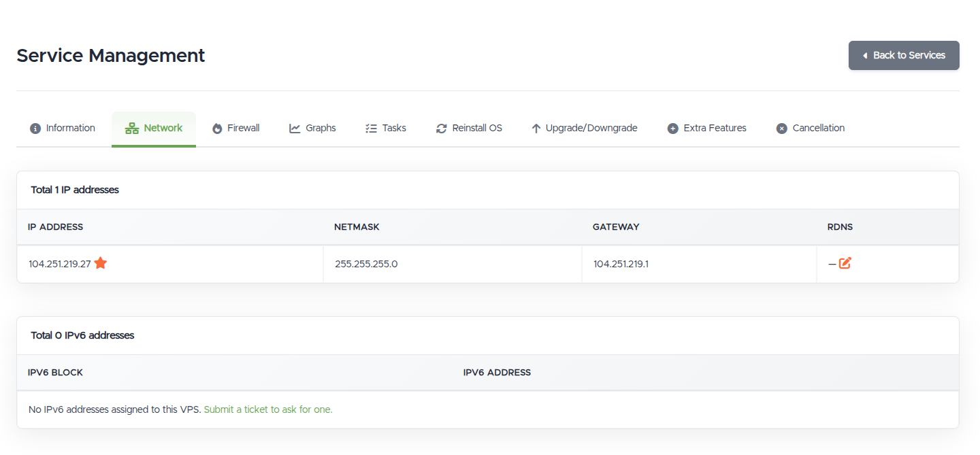The width and height of the screenshot is (980, 455).
Task: Click the 'No IPv6 addresses assigned' message
Action: pos(114,409)
